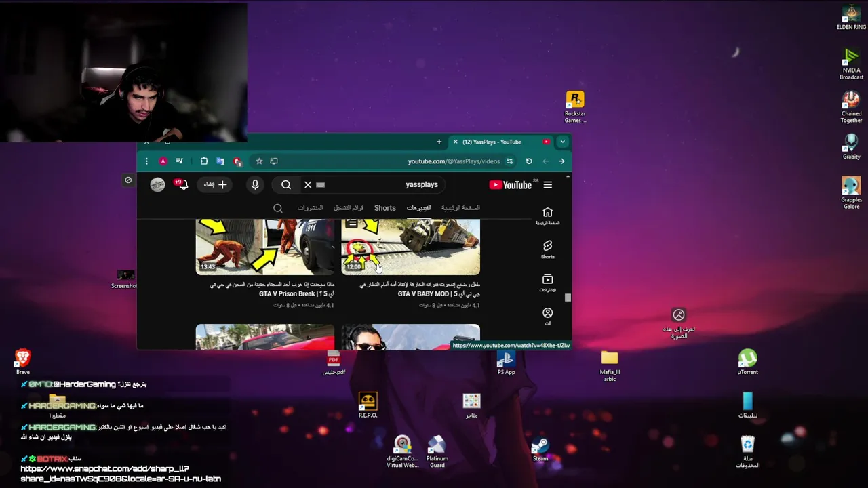This screenshot has width=868, height=488.
Task: Open the Brave browser desktop icon
Action: [x=23, y=362]
